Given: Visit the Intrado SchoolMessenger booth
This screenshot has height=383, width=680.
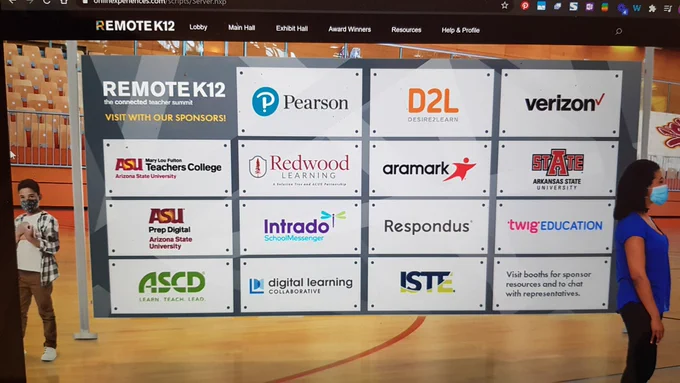Looking at the screenshot, I should 300,227.
